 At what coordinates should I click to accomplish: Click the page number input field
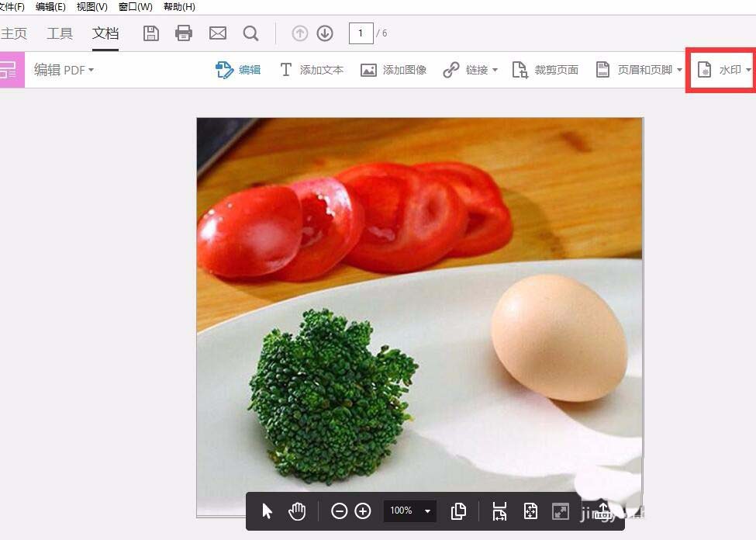(x=361, y=33)
